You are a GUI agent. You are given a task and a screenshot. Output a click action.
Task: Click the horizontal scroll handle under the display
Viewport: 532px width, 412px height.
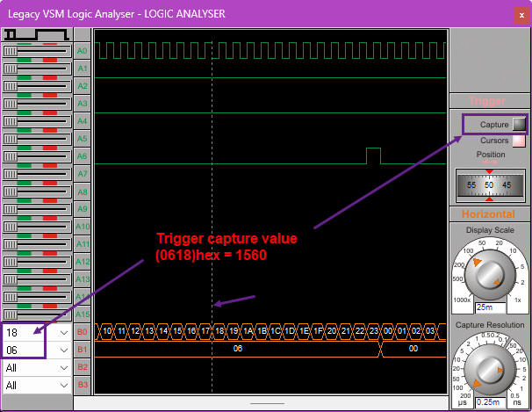coord(267,403)
